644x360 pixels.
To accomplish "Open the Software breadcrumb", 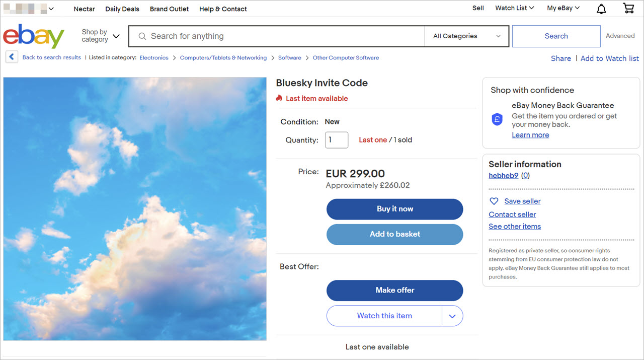I will click(290, 58).
